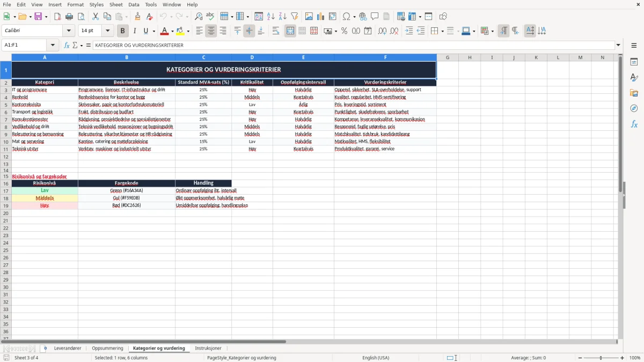Click Merge and Center Cells icon
This screenshot has height=362, width=644.
[290, 31]
